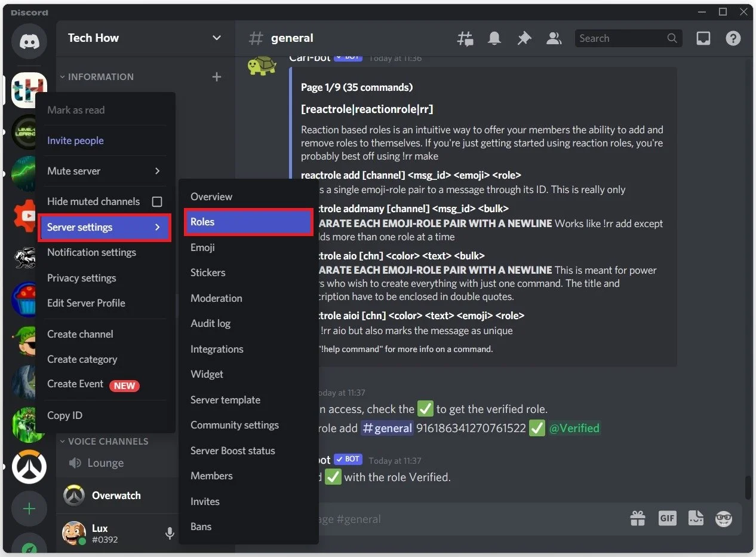Open the YouTube red server icon
Image resolution: width=756 pixels, height=557 pixels.
[x=25, y=215]
